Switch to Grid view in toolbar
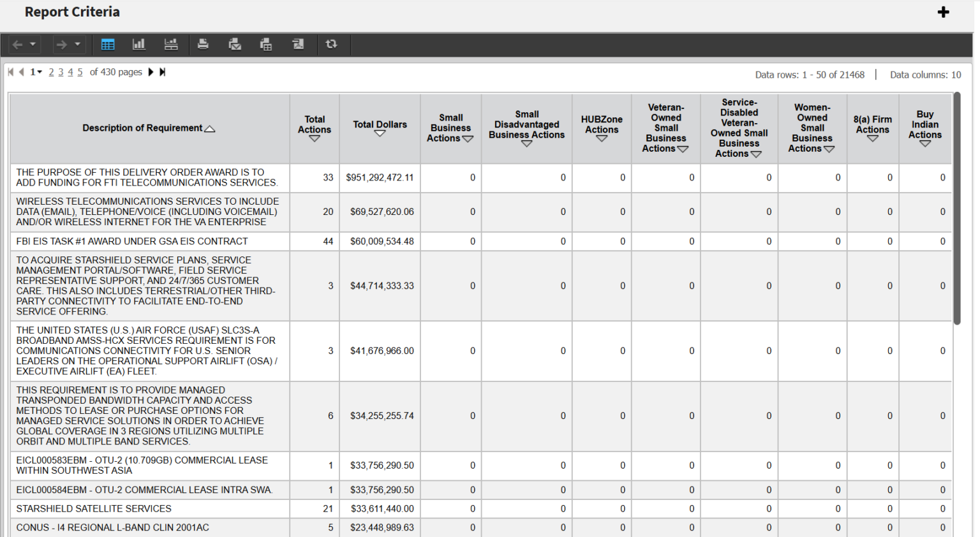The height and width of the screenshot is (537, 980). tap(108, 44)
